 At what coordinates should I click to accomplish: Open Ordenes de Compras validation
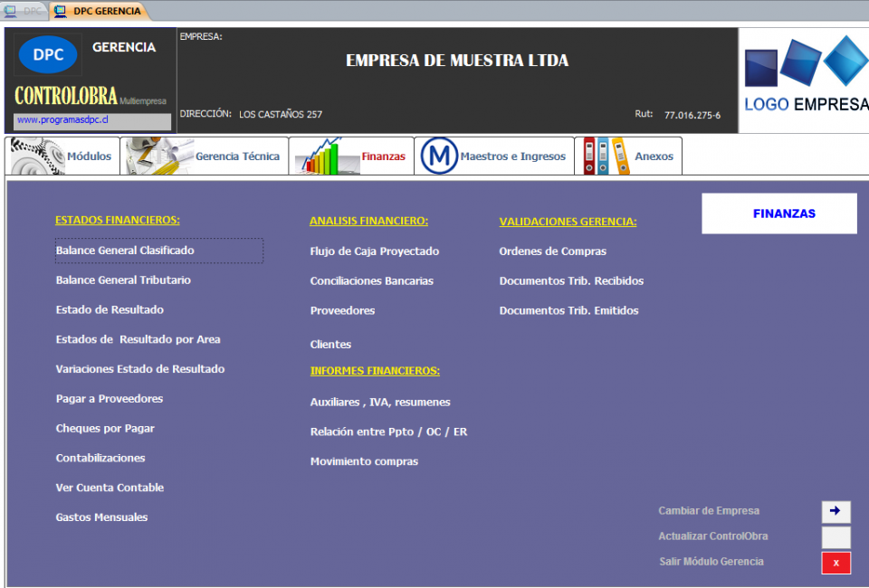552,251
